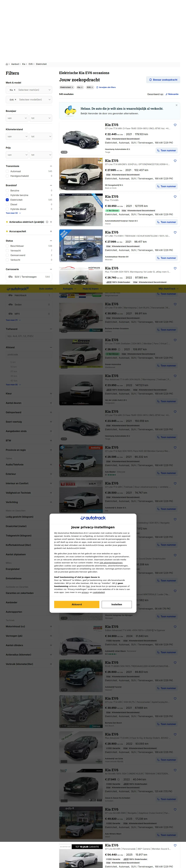This screenshot has height=868, width=186.
Task: Open the Prijs 'van' dropdown
Action: 17,155
